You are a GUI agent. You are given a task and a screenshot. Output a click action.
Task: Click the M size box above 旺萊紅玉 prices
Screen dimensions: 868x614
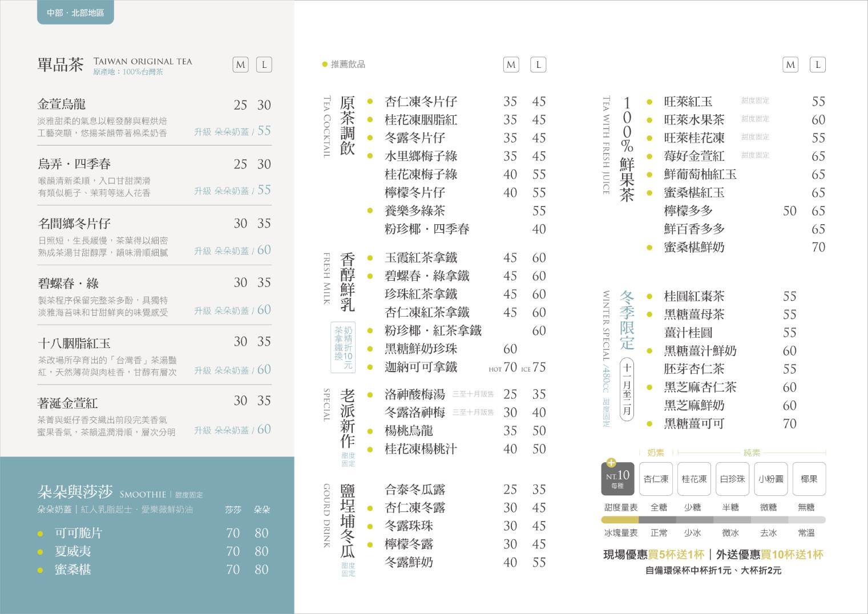click(x=790, y=64)
